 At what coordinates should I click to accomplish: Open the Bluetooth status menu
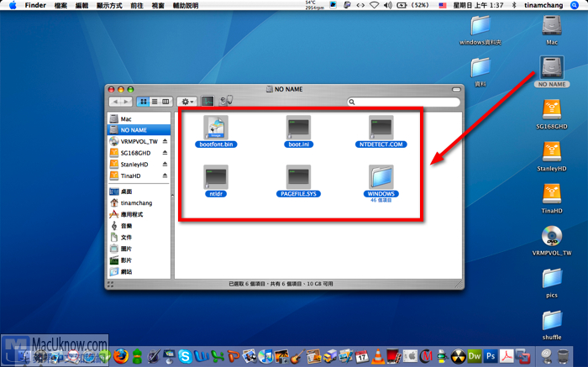pyautogui.click(x=514, y=5)
